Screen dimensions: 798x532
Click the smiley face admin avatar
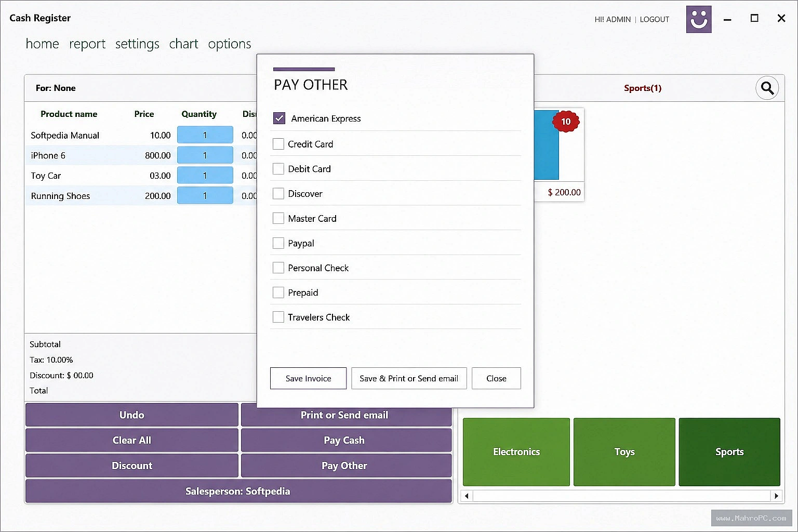tap(699, 19)
